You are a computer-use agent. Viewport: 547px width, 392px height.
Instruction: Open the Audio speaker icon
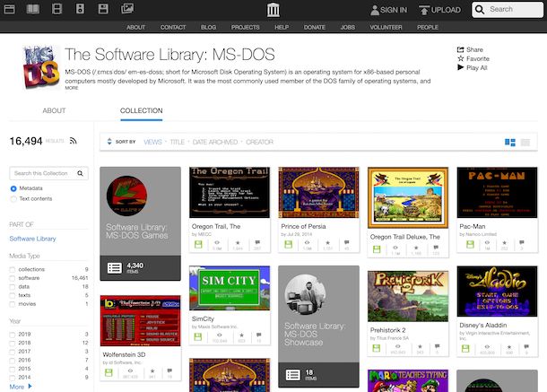[x=80, y=9]
